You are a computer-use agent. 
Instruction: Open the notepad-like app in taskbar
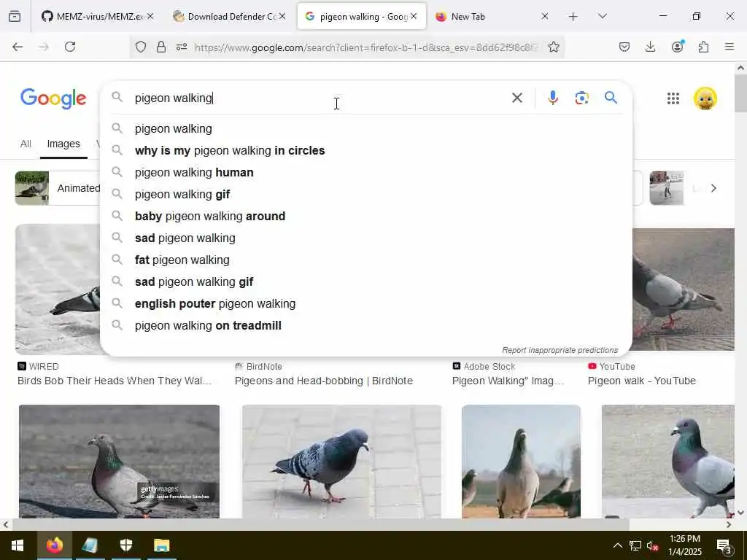pos(90,545)
